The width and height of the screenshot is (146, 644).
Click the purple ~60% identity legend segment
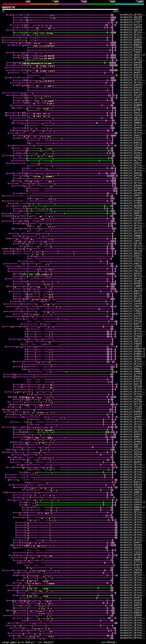point(73,4)
